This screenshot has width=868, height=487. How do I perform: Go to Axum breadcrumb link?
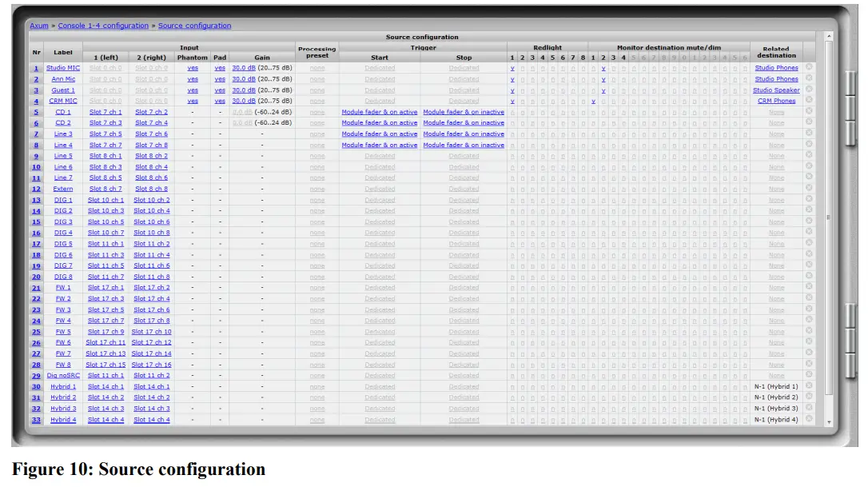coord(39,26)
